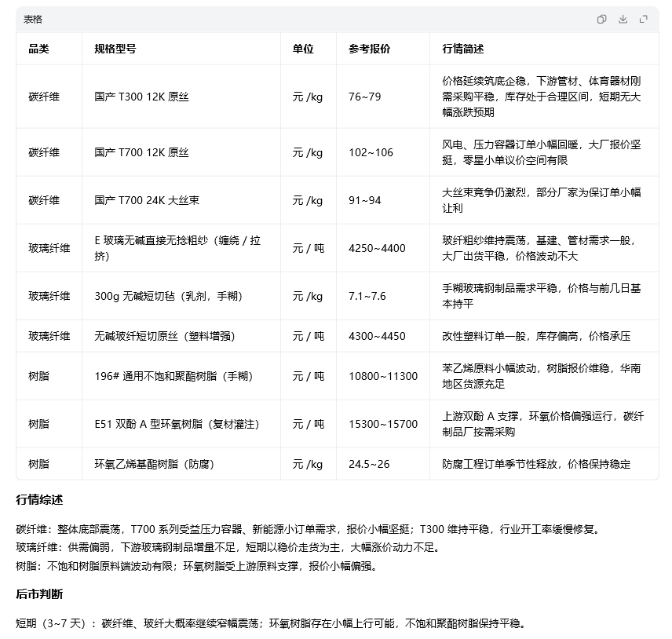Click the description 改性塑料订单一般，库存偏高，价格承压

tap(536, 337)
